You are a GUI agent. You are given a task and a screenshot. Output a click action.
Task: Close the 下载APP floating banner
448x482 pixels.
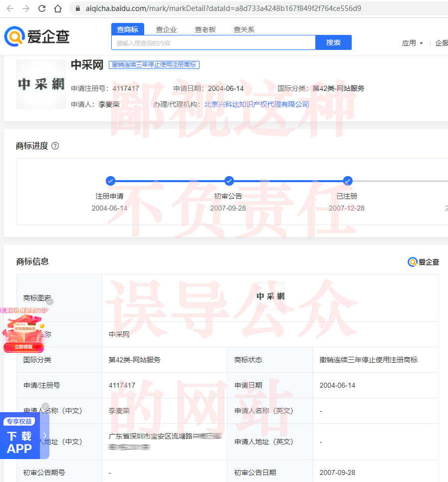pyautogui.click(x=45, y=407)
